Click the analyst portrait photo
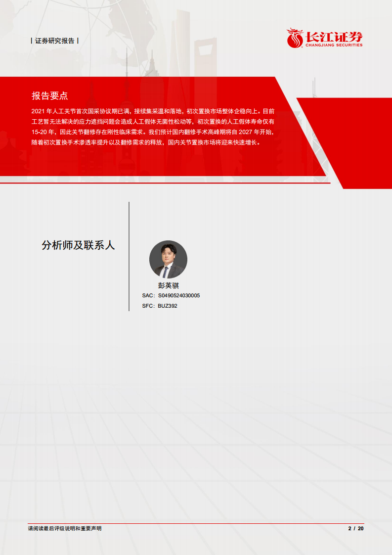This screenshot has width=392, height=555. coord(168,260)
